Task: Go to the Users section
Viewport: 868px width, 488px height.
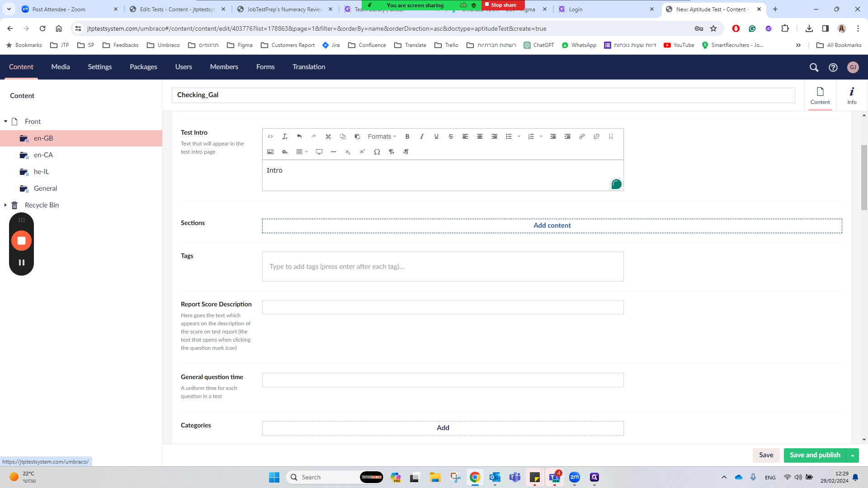Action: click(184, 67)
